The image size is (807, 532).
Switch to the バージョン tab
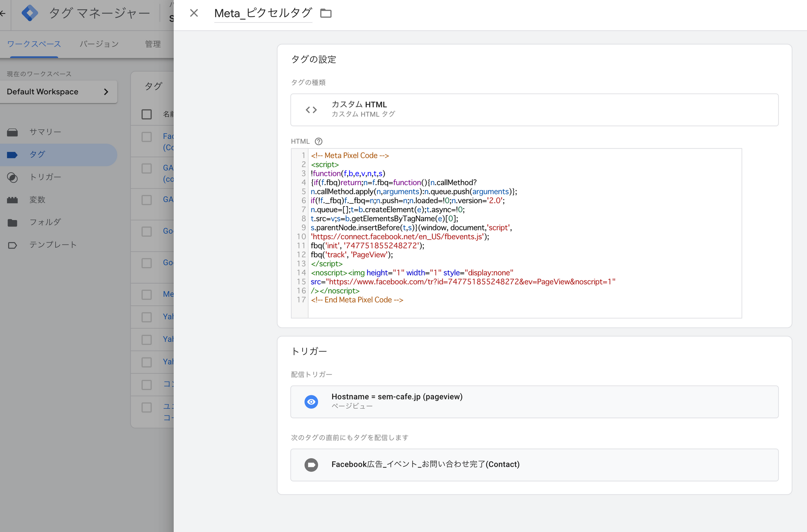99,44
